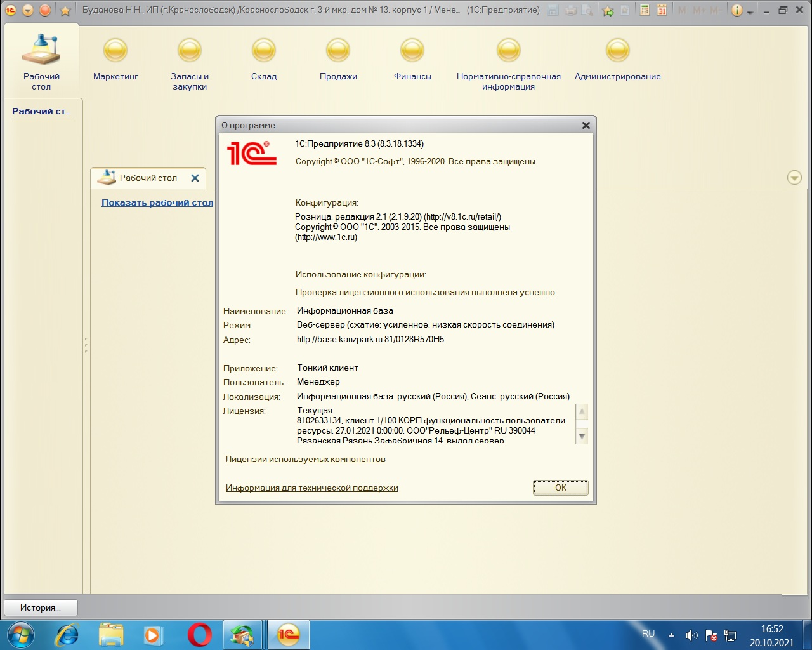Launch Internet Explorer from the taskbar
This screenshot has height=650, width=812.
tap(67, 635)
